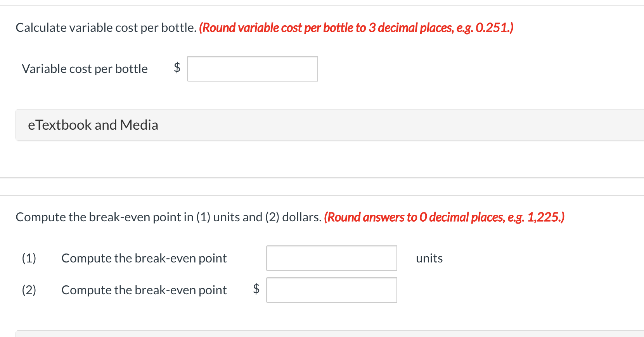
Task: Click the units label after the answer box
Action: [429, 258]
